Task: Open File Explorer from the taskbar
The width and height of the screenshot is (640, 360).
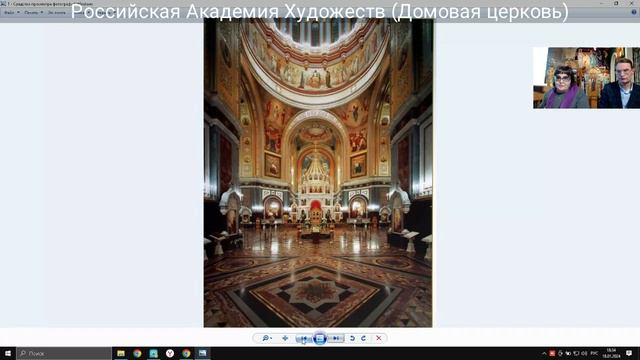Action: point(121,353)
